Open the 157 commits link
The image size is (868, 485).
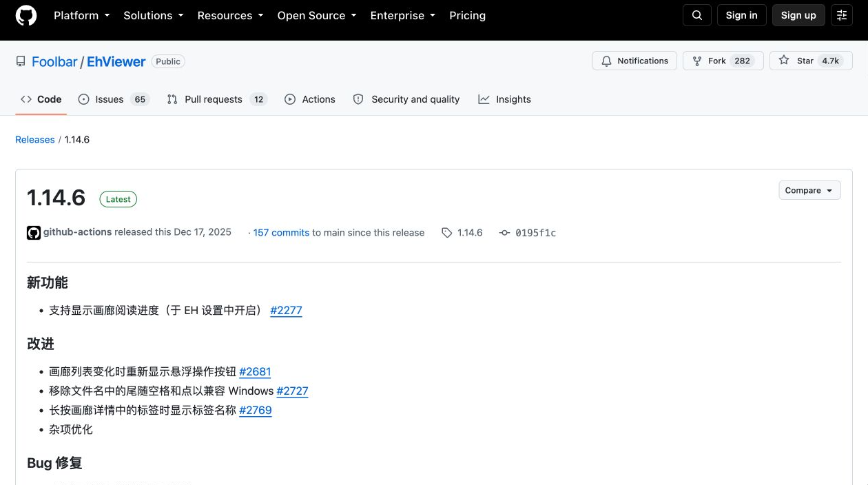[x=281, y=233]
